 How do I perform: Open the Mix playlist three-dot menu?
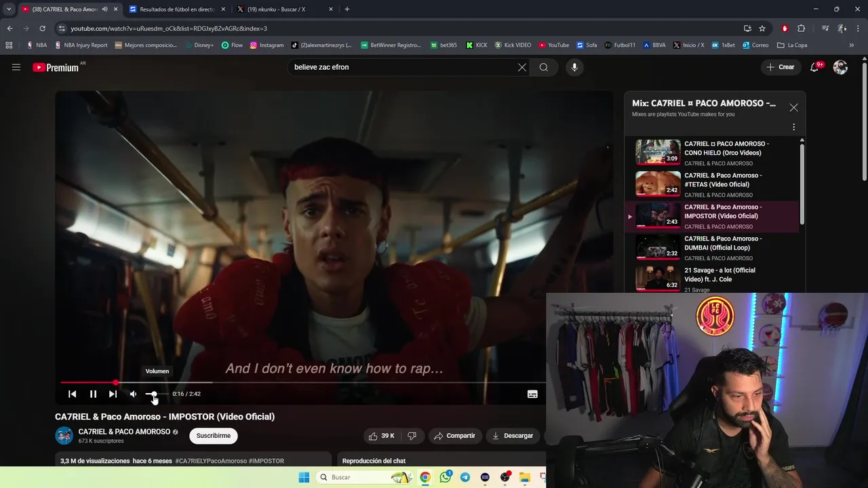click(x=793, y=127)
